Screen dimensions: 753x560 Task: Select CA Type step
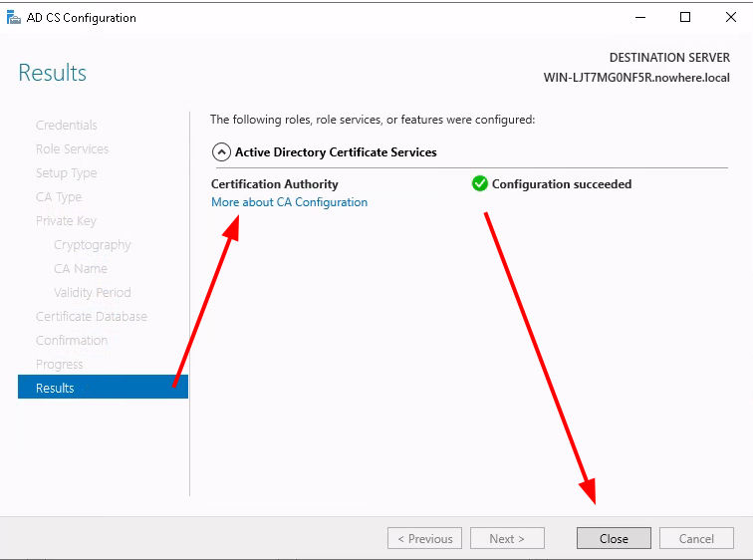[59, 197]
